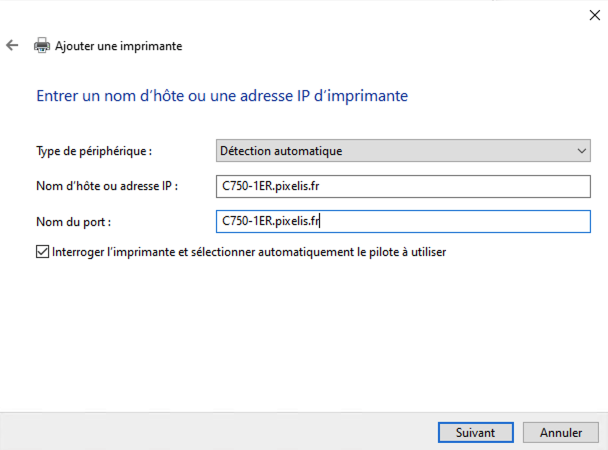Click the heading 'Entrer un nom d'hôte' text
Image resolution: width=608 pixels, height=450 pixels.
[222, 96]
